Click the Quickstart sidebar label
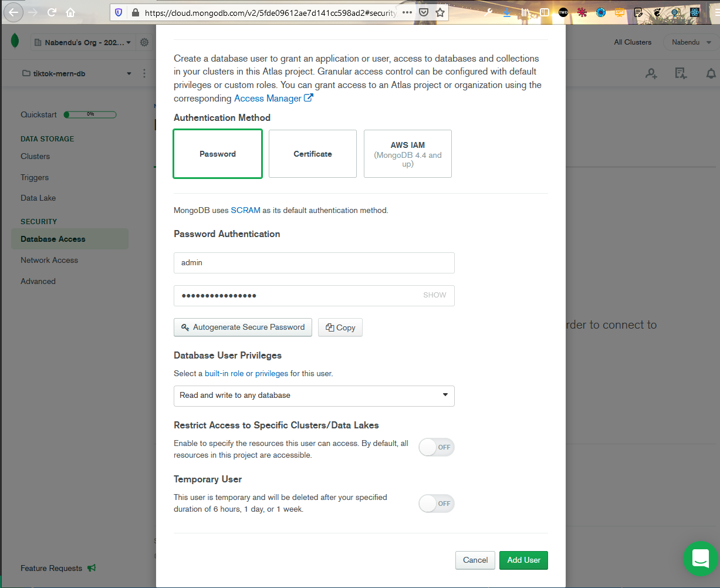 coord(39,114)
